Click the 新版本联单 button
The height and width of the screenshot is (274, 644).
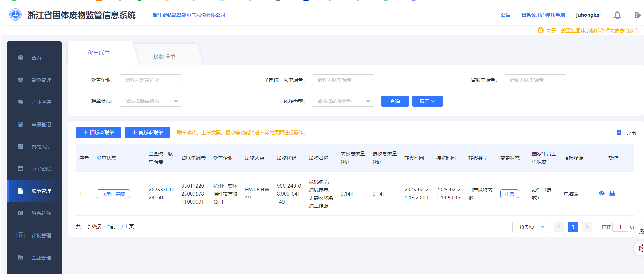pos(147,132)
